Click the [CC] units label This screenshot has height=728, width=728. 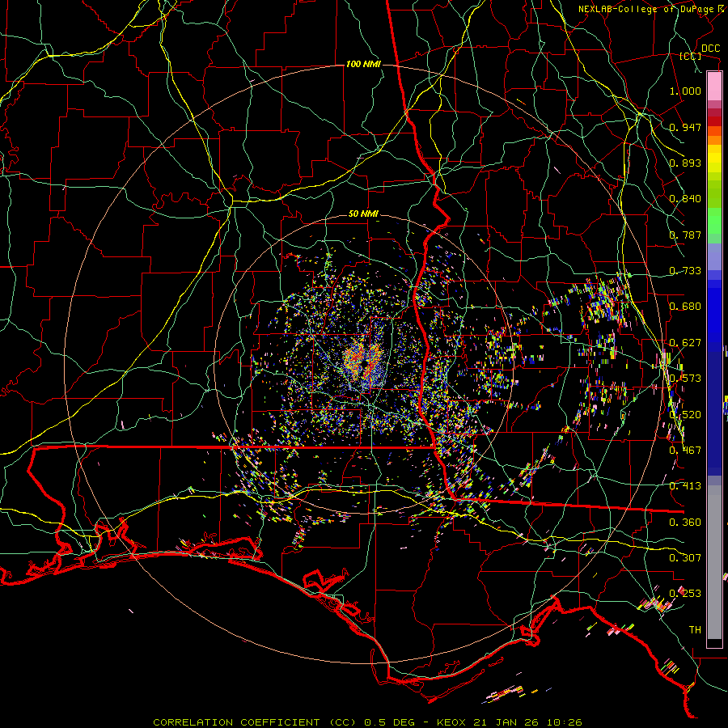[690, 56]
